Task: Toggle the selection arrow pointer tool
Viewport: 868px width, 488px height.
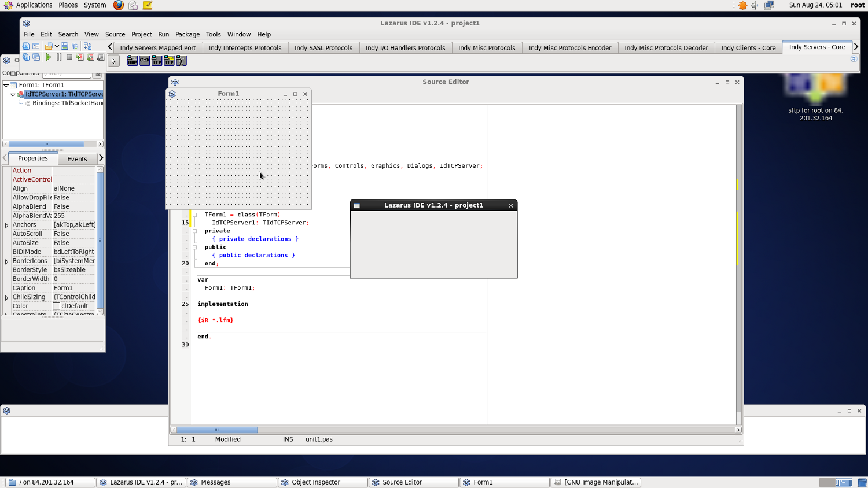Action: tap(114, 61)
